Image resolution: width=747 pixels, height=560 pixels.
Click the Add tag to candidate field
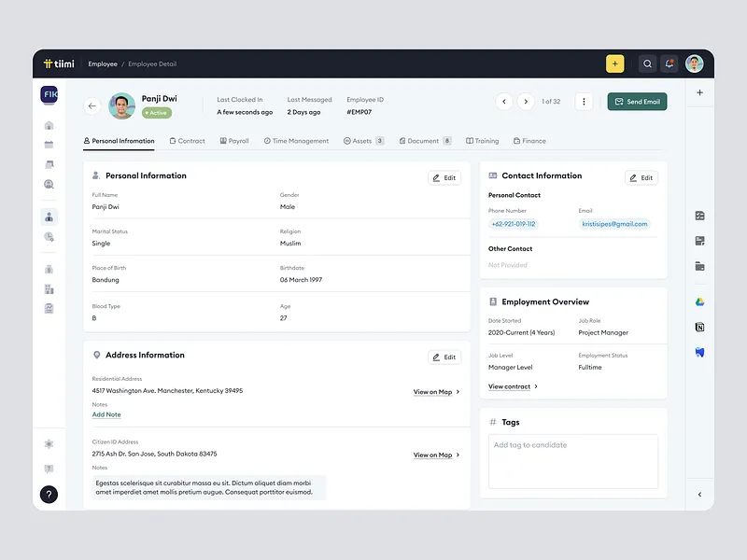[573, 459]
